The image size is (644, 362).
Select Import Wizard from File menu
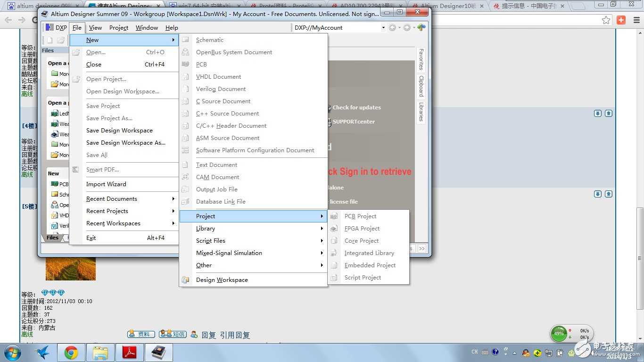(x=124, y=184)
